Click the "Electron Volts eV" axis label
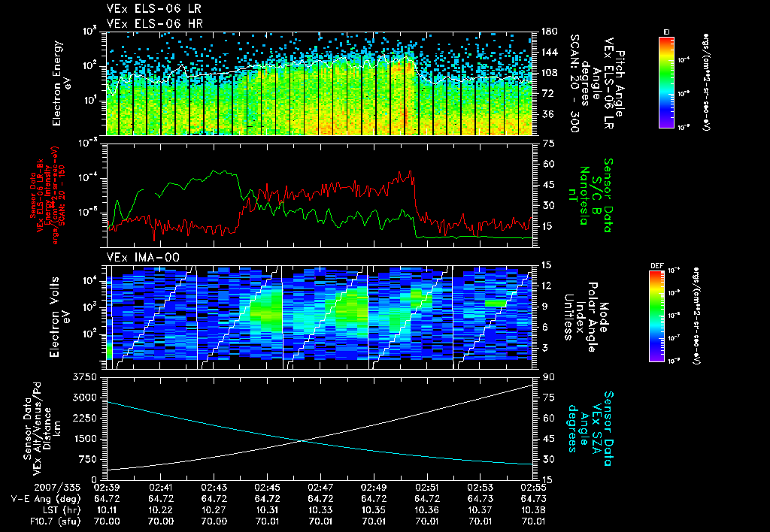The height and width of the screenshot is (532, 770). [x=59, y=317]
